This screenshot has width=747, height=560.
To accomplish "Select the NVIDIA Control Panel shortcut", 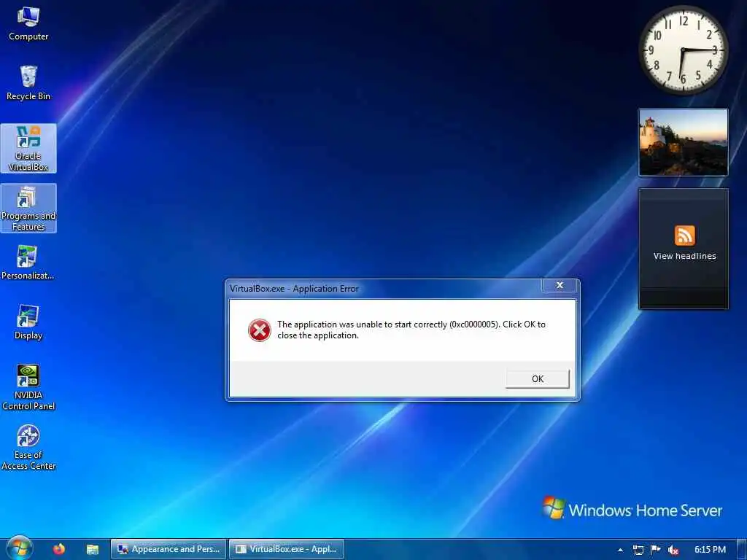I will [28, 388].
